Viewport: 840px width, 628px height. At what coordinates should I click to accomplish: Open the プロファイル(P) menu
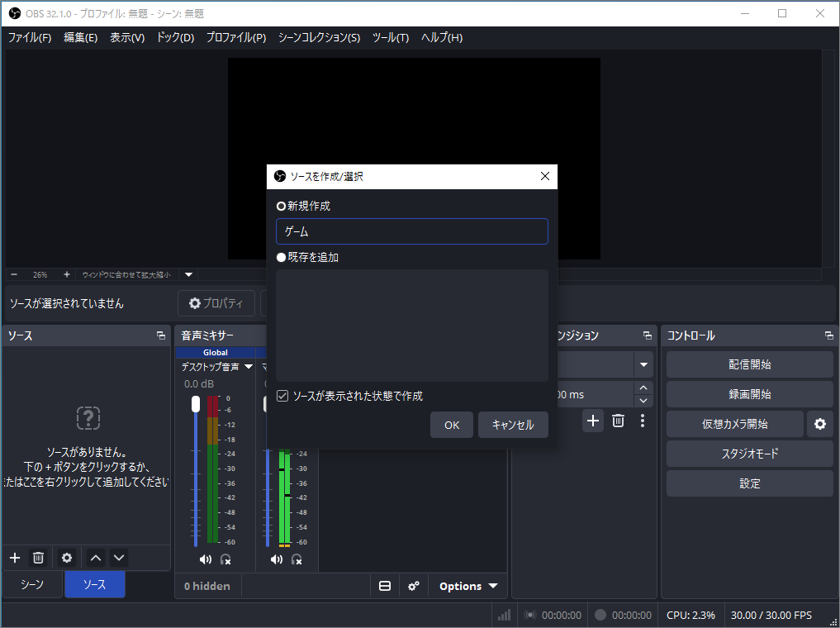pyautogui.click(x=235, y=37)
